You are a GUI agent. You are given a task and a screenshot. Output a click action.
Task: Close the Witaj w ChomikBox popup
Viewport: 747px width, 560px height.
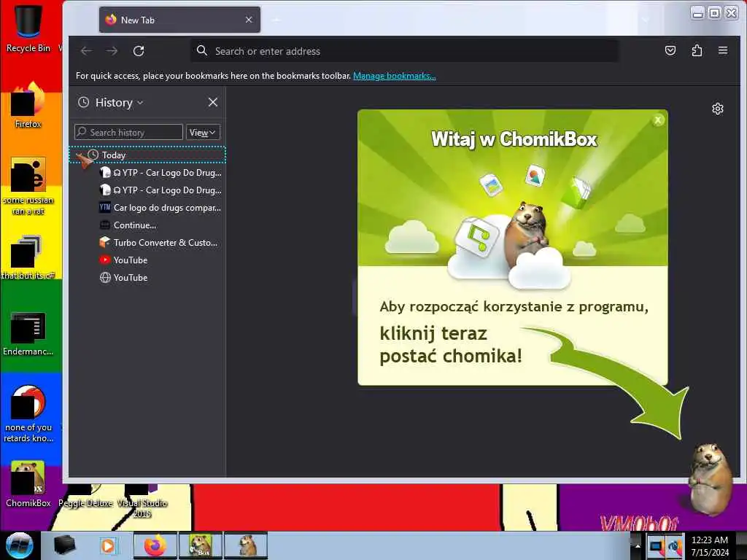point(658,120)
